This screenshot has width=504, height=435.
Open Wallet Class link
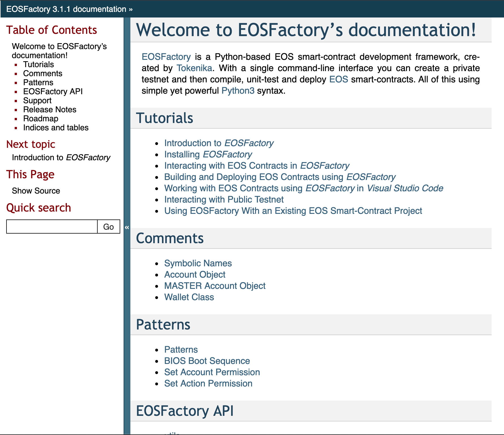[189, 297]
